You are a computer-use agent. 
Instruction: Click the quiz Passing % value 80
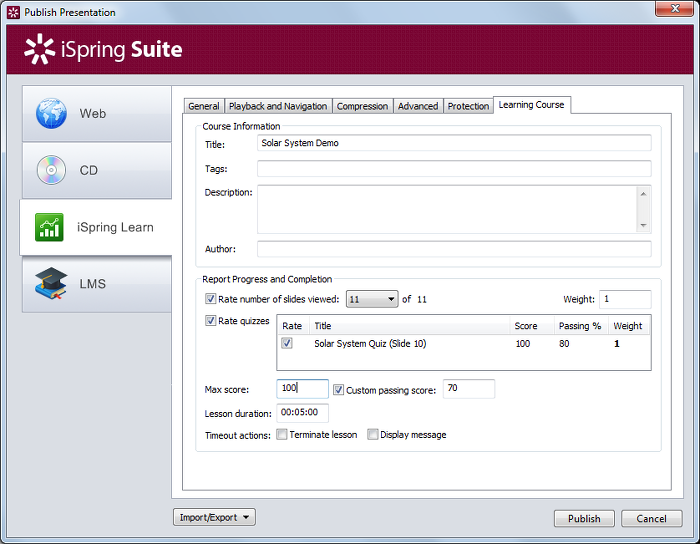pos(564,344)
